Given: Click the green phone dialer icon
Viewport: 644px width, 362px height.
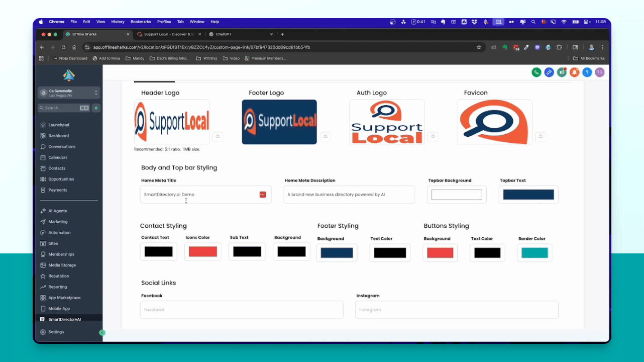Looking at the screenshot, I should click(x=536, y=72).
